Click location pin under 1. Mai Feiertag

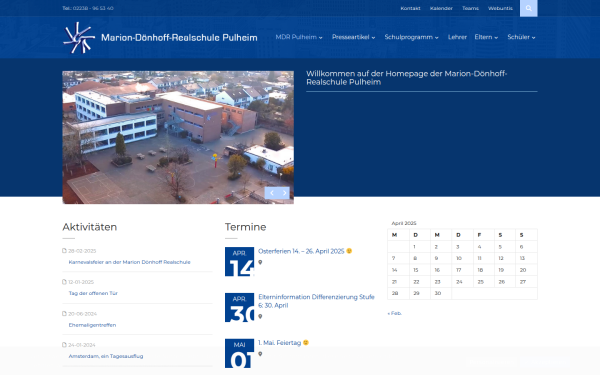pos(260,354)
